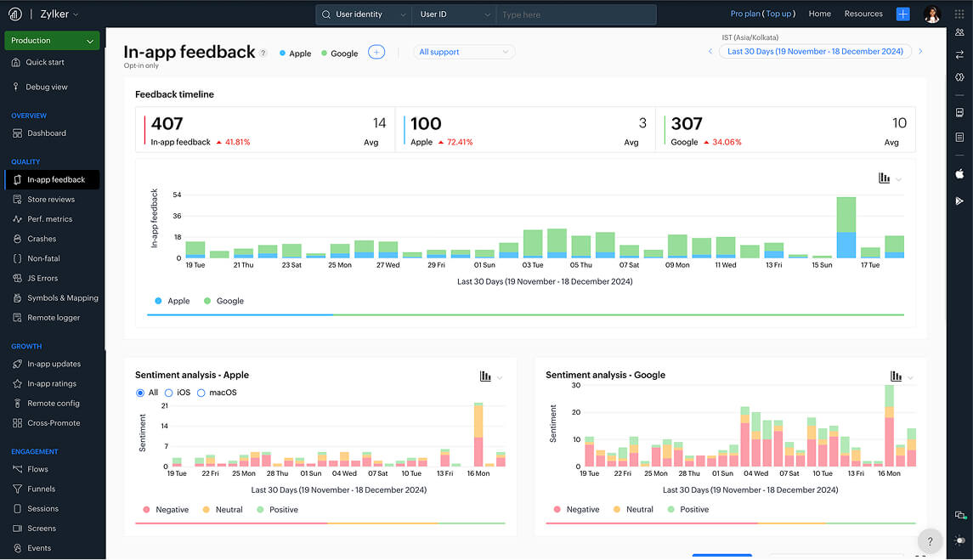973x560 pixels.
Task: Click the Funnels filter icon
Action: click(17, 489)
